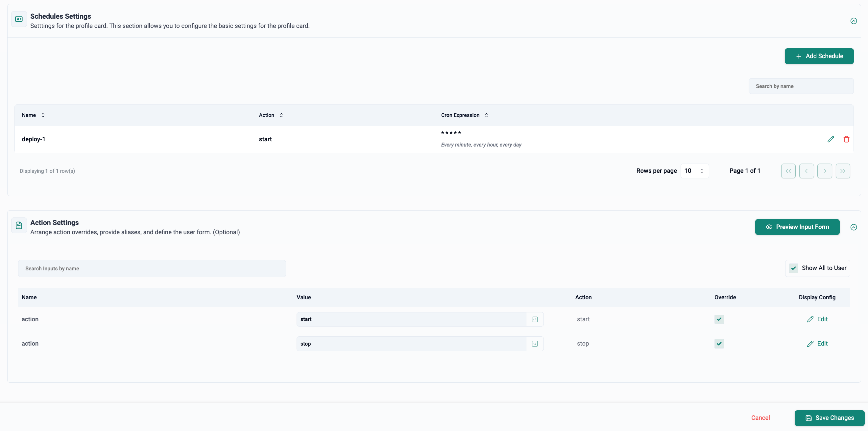Go to next schedules page
868x431 pixels.
[x=825, y=171]
